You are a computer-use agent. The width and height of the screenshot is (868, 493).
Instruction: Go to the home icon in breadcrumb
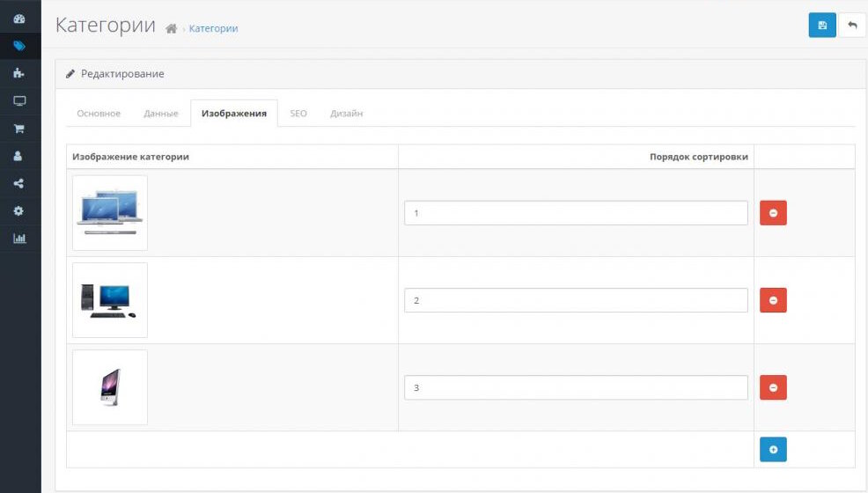click(172, 28)
